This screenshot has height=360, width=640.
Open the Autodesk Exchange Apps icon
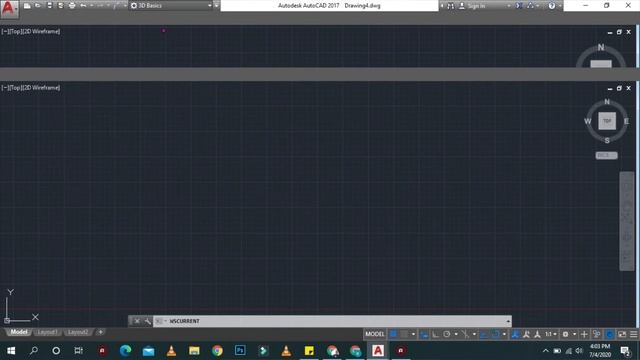519,6
